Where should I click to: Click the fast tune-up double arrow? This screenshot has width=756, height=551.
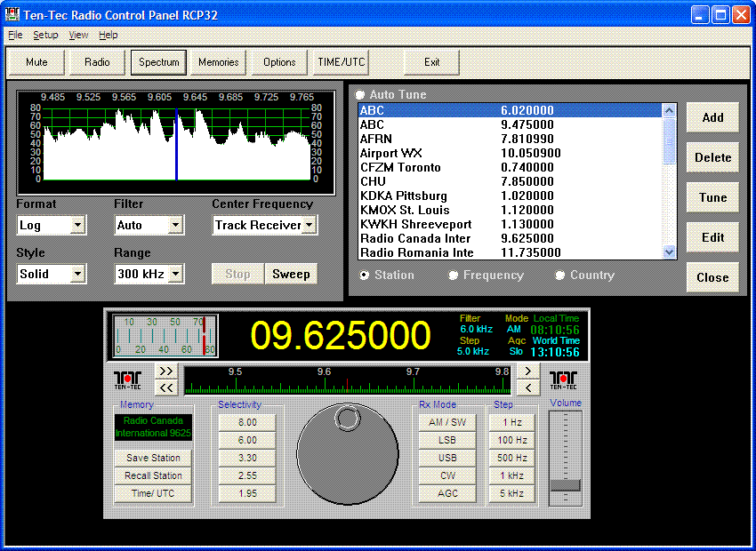[x=165, y=371]
